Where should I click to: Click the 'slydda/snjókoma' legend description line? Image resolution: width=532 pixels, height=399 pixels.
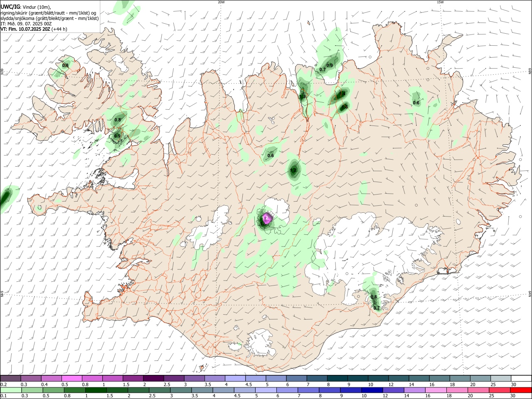coord(49,18)
